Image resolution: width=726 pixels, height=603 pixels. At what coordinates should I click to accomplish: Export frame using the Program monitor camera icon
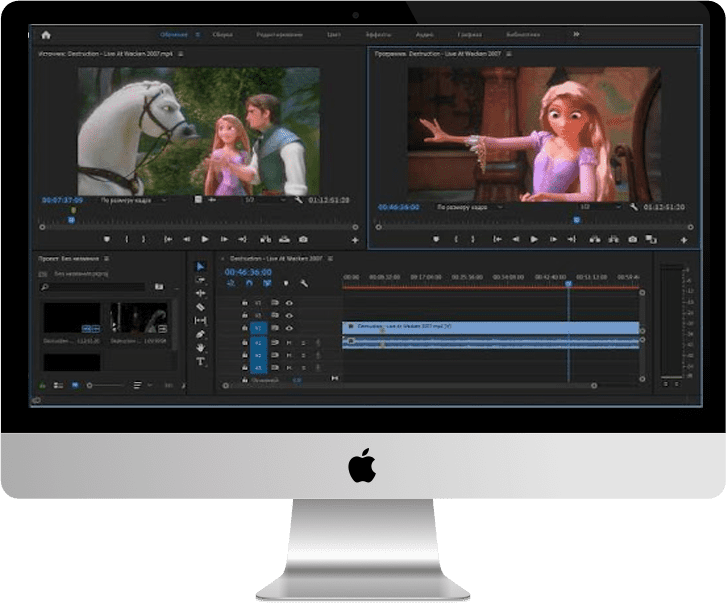[632, 239]
